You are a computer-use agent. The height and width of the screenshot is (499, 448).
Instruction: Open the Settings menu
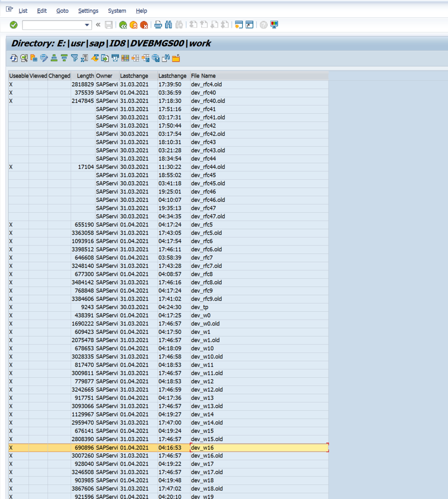(x=88, y=11)
